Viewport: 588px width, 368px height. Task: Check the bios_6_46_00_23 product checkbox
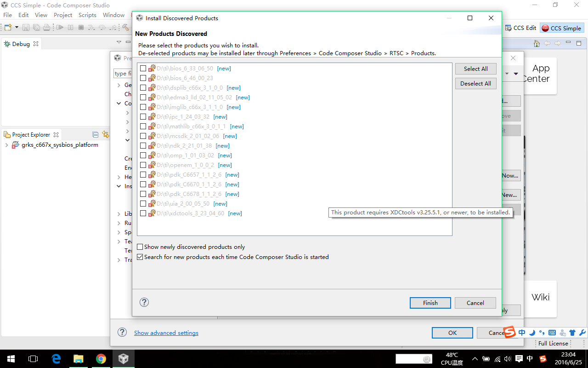point(143,78)
